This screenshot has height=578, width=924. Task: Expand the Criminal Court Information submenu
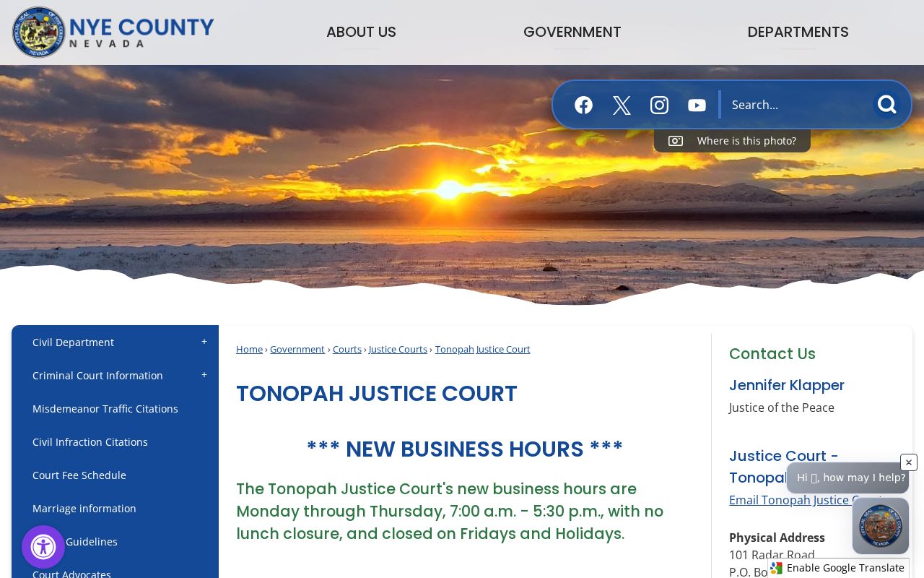(204, 375)
